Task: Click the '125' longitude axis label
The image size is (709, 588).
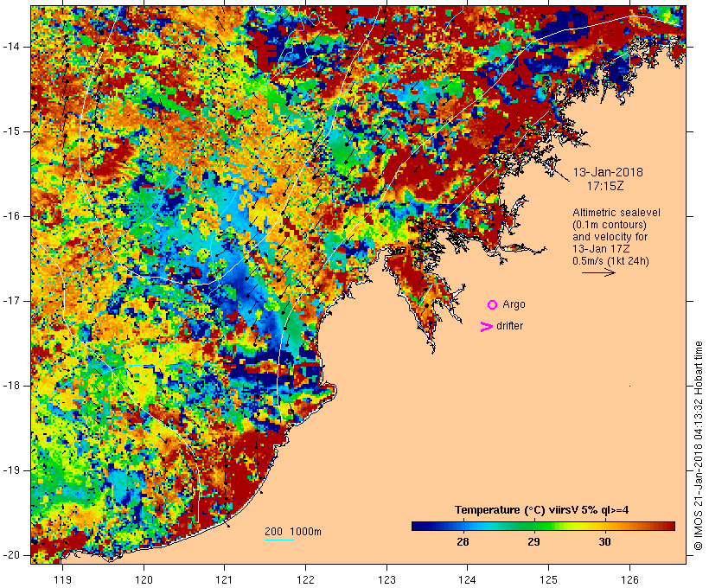Action: [549, 579]
